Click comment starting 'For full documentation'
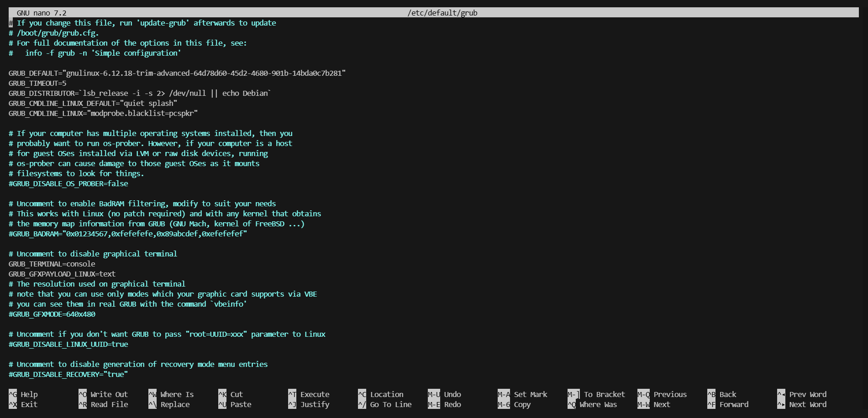Screen dimensions: 868x418 [128, 43]
